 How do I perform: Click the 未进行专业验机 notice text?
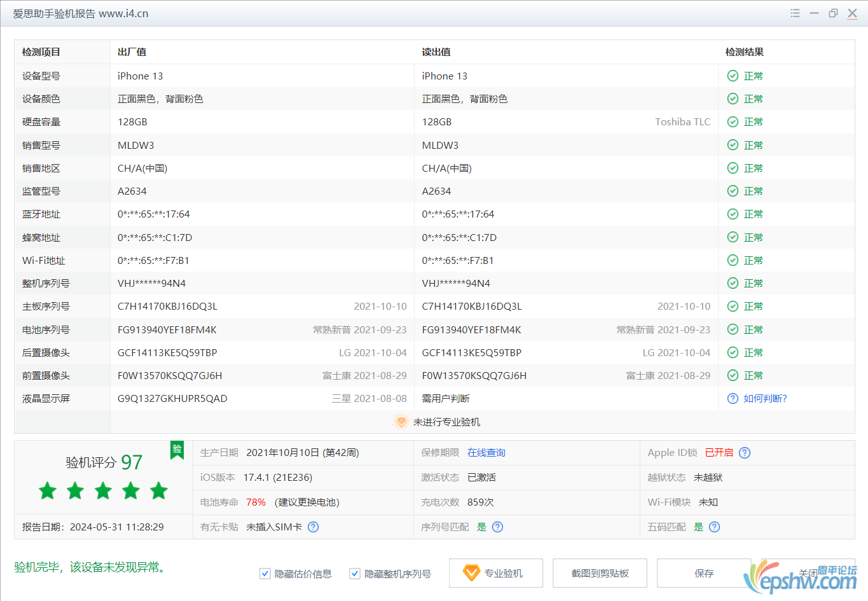(x=446, y=422)
